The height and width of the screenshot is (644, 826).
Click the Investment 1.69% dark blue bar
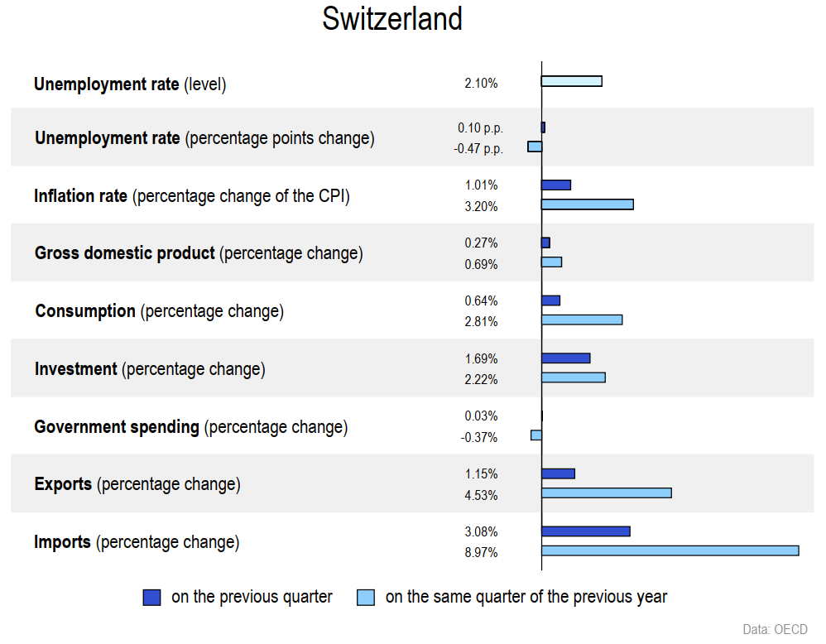tap(565, 358)
